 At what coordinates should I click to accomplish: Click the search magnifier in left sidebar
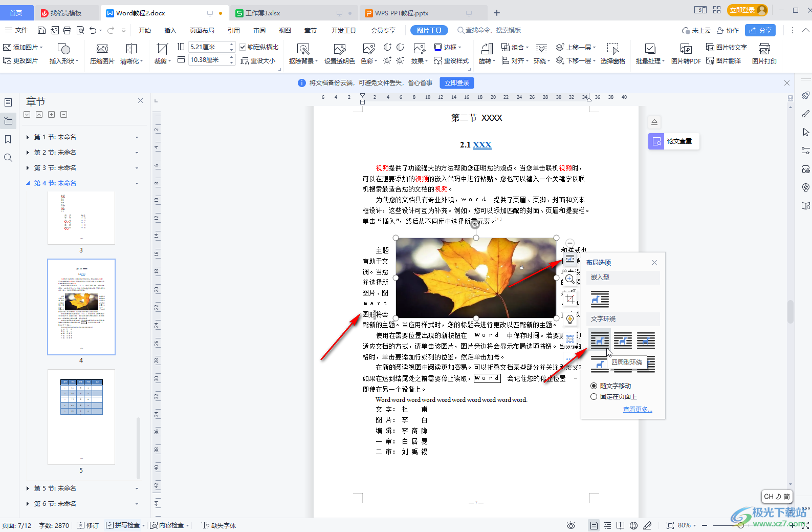[x=8, y=158]
